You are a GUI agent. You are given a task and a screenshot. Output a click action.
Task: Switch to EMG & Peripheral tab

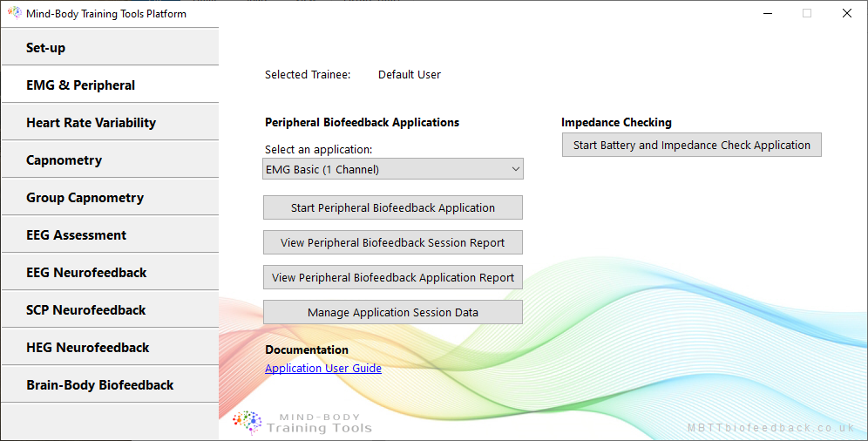point(110,85)
